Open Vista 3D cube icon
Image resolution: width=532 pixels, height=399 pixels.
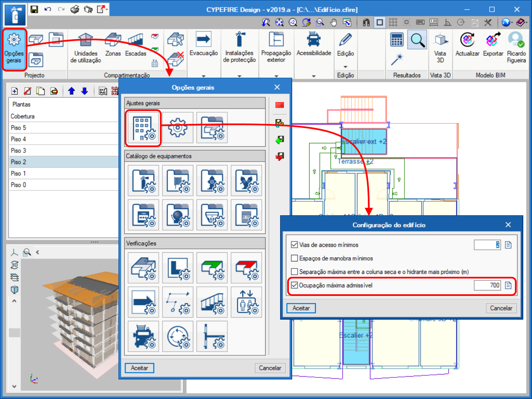440,40
